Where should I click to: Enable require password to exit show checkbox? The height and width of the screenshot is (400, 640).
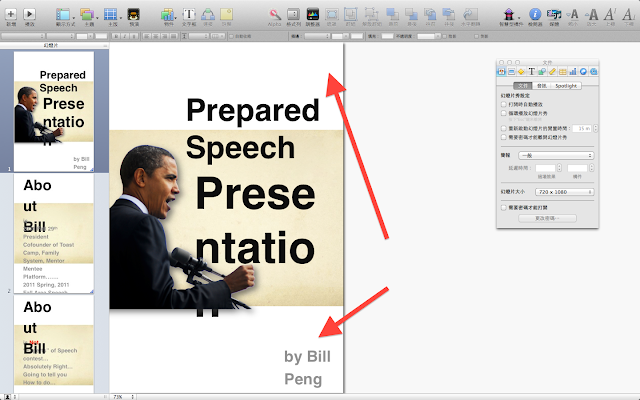[504, 137]
